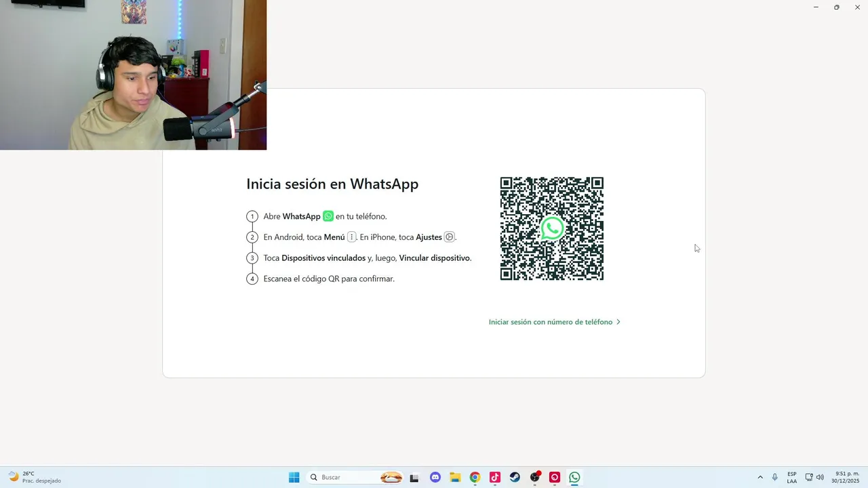The image size is (868, 488).
Task: Click the heading 'Inicia sesión en WhatsApp'
Action: [x=332, y=184]
